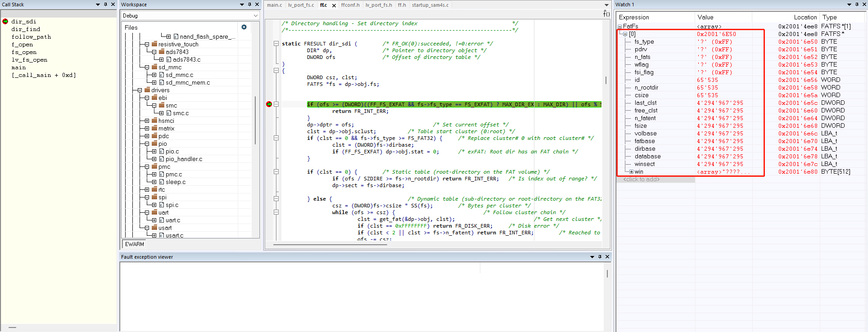Screen dimensions: 868x332
Task: Click the nand_flash_spare file icon
Action: tap(176, 36)
